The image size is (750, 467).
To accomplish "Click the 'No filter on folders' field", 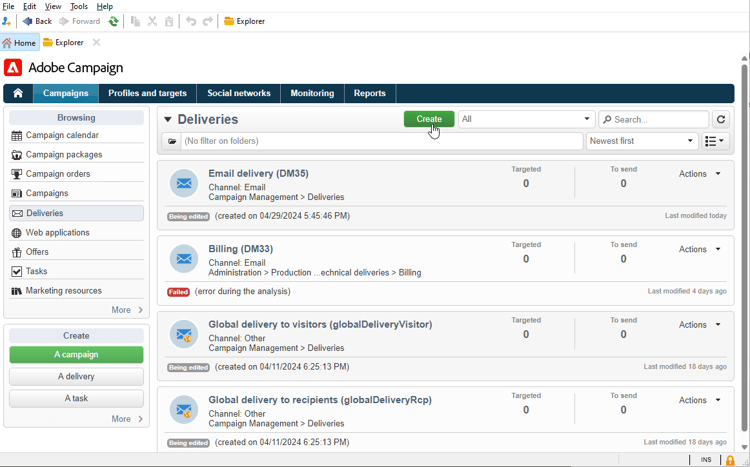I will (x=382, y=141).
